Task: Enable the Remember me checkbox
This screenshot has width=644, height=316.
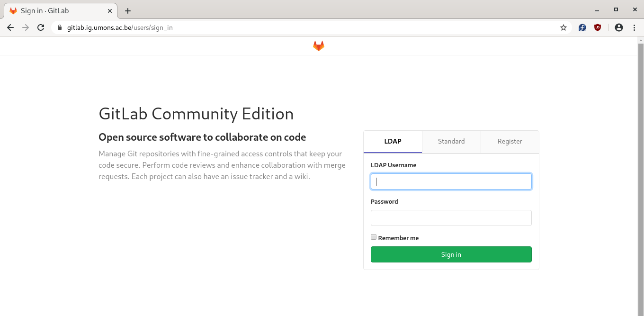Action: [374, 237]
